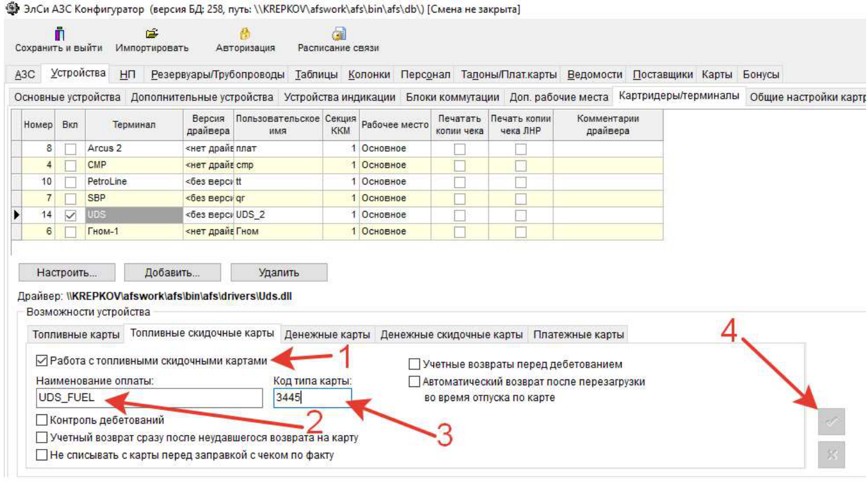Image resolution: width=868 pixels, height=485 pixels.
Task: Toggle the Вкл checkbox for PetroLine
Action: click(x=71, y=182)
